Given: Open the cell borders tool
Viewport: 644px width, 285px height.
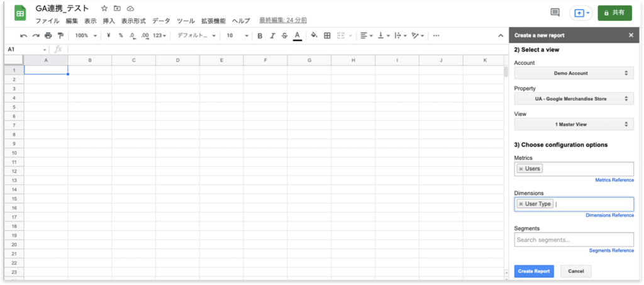Looking at the screenshot, I should (x=327, y=36).
